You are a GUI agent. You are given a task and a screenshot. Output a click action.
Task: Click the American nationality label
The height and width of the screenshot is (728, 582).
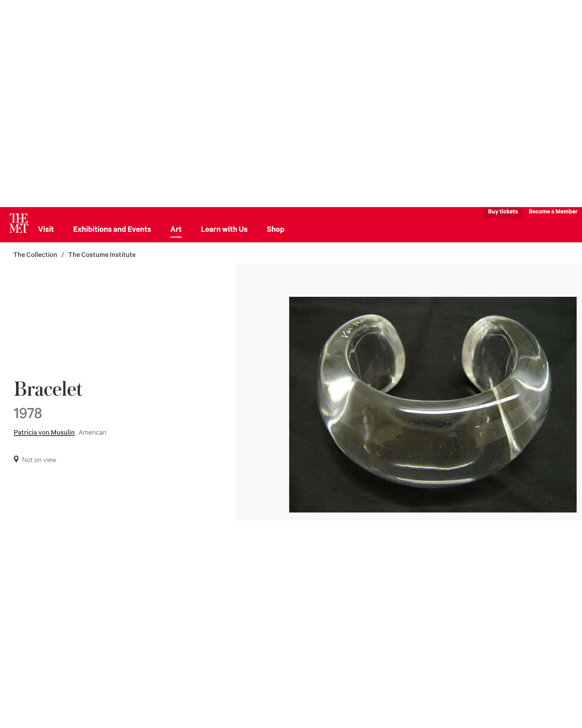click(92, 433)
